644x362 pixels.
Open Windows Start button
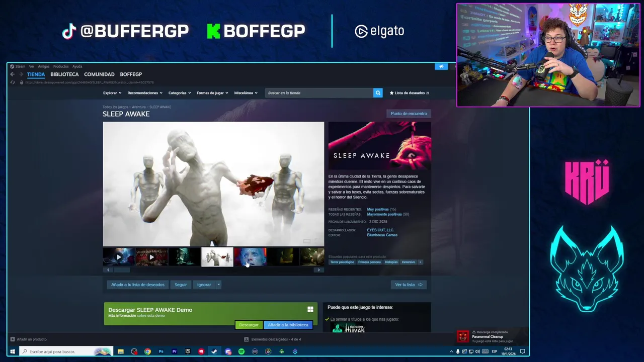[x=13, y=351]
